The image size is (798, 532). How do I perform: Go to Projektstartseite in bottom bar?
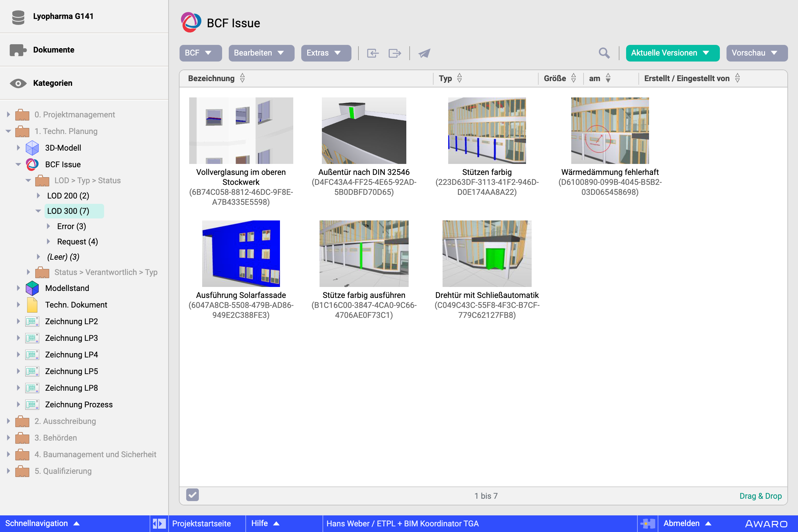click(201, 523)
